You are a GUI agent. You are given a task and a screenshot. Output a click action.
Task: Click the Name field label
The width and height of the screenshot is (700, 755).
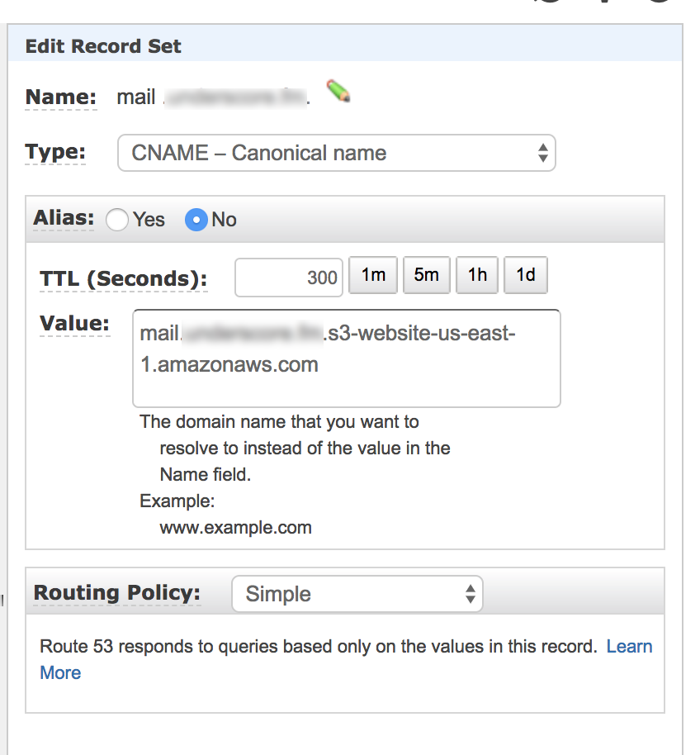(x=61, y=97)
